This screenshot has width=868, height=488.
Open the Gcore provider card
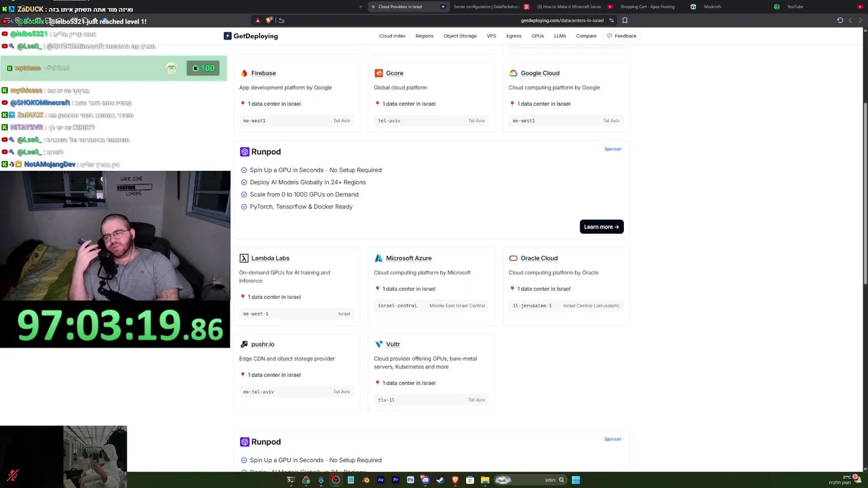(x=431, y=97)
